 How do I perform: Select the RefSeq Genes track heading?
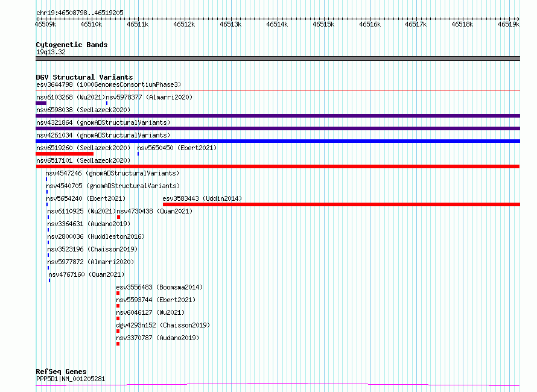[x=61, y=371]
